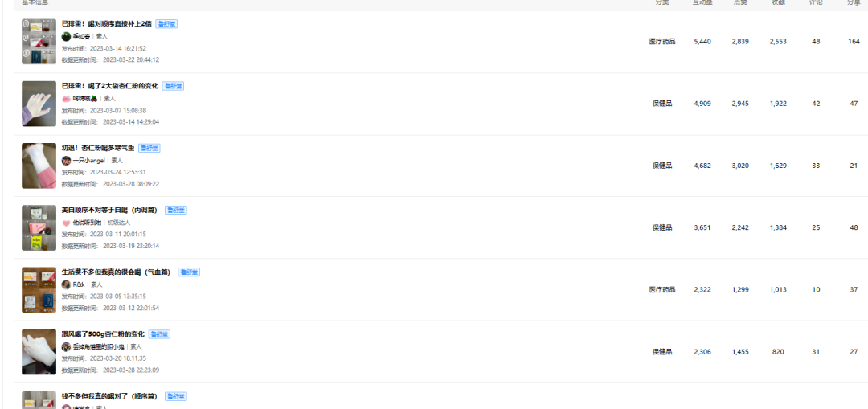868x409 pixels.
Task: Click the R&k user avatar
Action: coord(66,284)
